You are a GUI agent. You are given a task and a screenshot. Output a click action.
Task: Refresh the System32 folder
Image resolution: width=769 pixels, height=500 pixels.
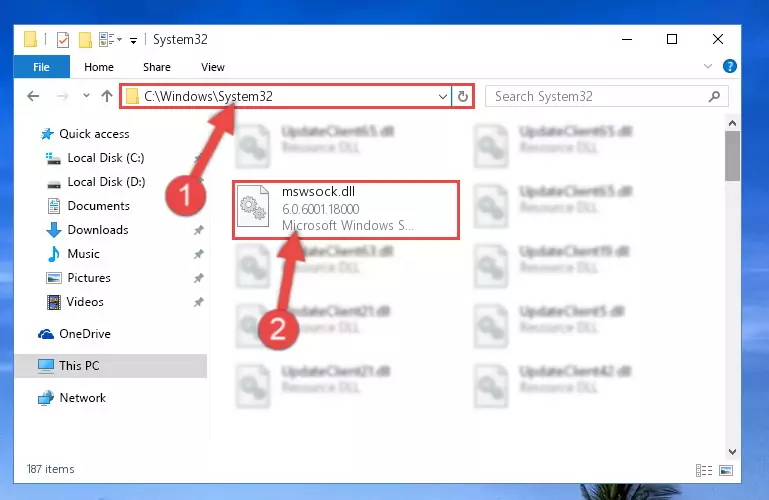click(462, 97)
